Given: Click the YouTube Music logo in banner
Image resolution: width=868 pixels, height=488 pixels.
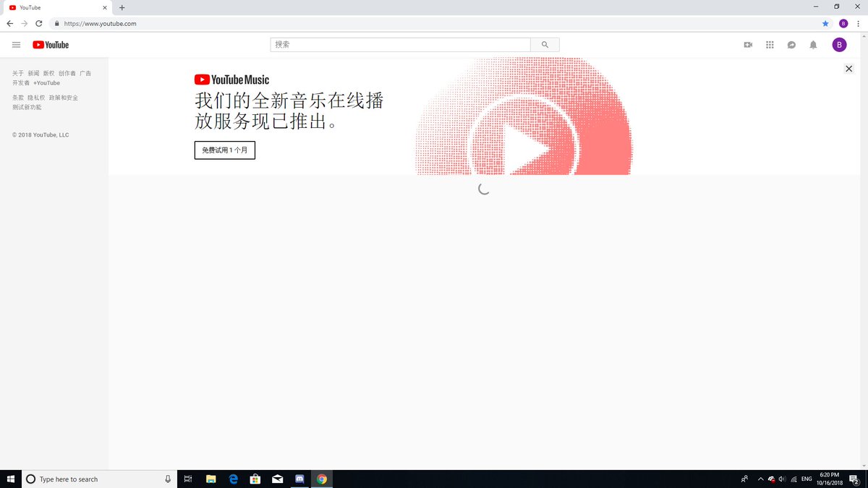Looking at the screenshot, I should (x=231, y=80).
